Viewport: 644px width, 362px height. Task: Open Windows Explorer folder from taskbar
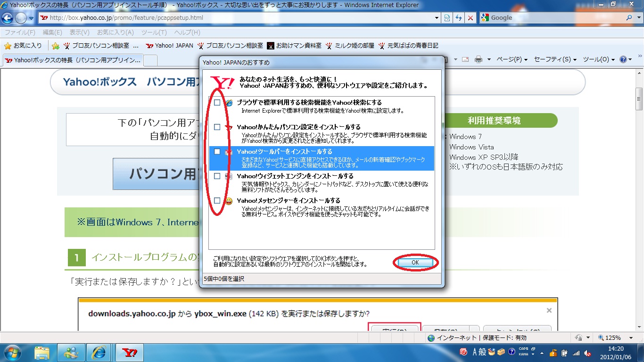click(x=42, y=352)
